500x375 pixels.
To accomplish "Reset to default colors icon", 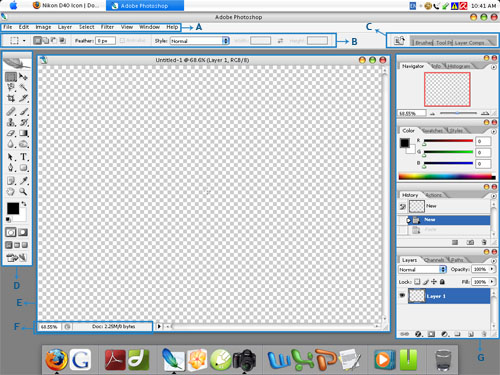I will coord(8,219).
